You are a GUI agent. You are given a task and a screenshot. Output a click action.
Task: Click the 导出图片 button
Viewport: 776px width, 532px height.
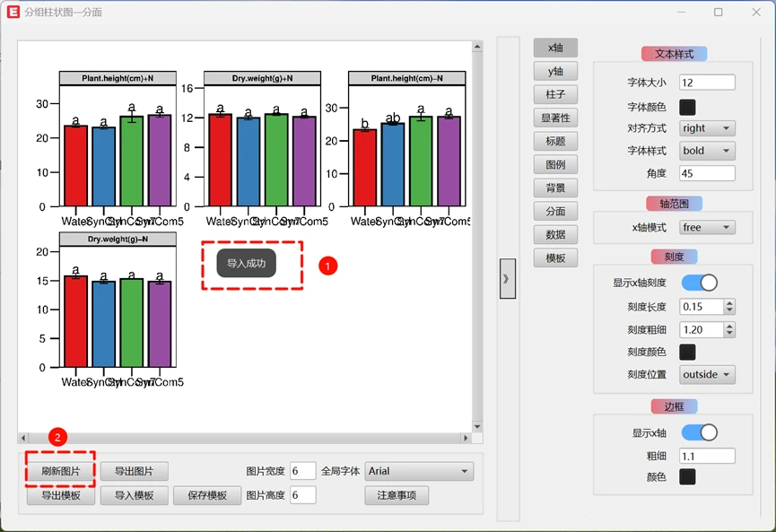[134, 471]
